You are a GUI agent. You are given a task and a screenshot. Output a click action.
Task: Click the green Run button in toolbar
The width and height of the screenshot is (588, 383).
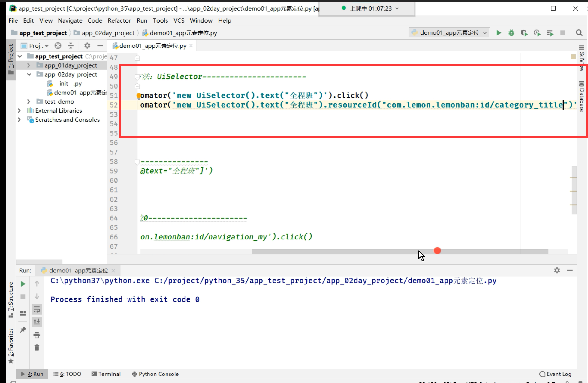coord(499,33)
